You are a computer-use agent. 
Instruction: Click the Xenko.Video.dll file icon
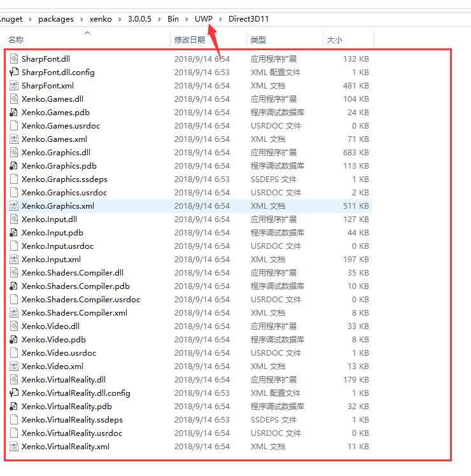[x=14, y=326]
